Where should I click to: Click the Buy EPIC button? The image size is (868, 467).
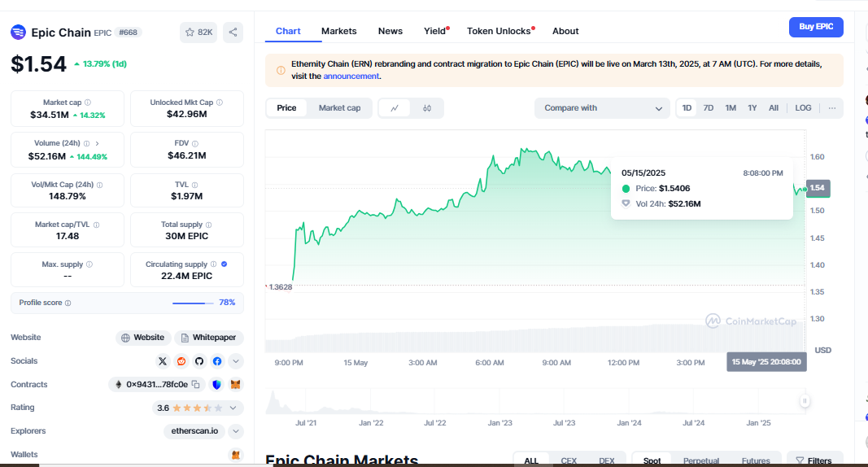tap(816, 27)
